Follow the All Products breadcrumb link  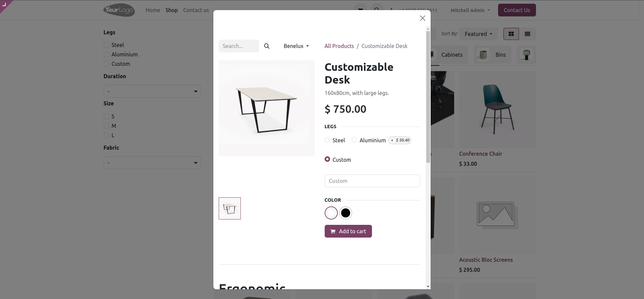coord(339,46)
